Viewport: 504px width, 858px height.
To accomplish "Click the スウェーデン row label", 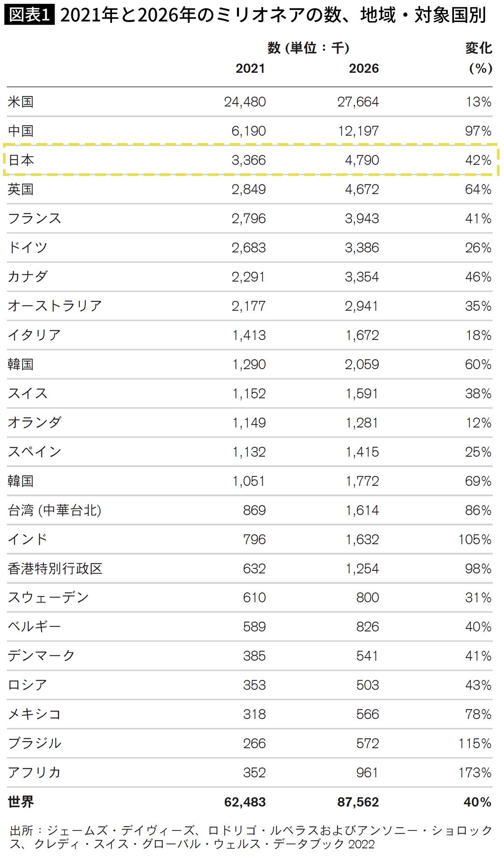I will [x=48, y=597].
